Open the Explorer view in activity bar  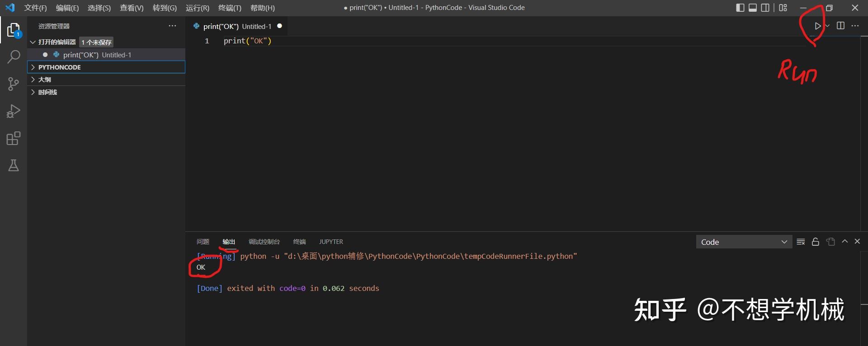pyautogui.click(x=14, y=30)
